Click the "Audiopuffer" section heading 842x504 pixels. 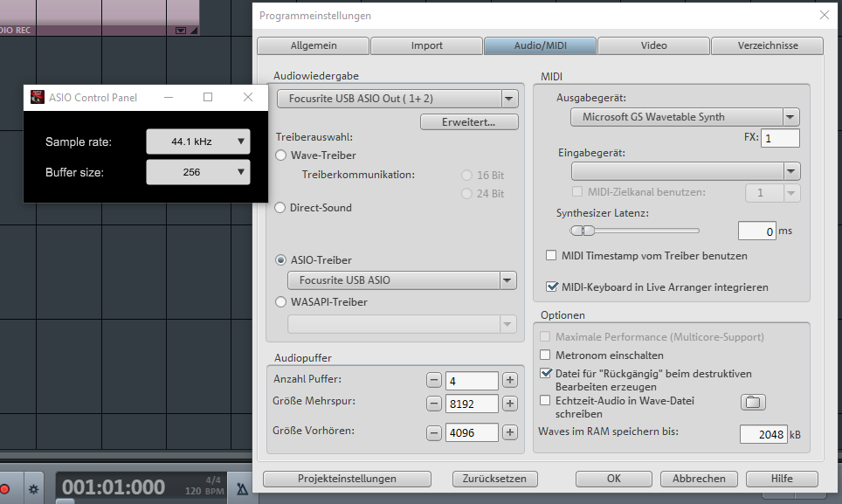[303, 357]
